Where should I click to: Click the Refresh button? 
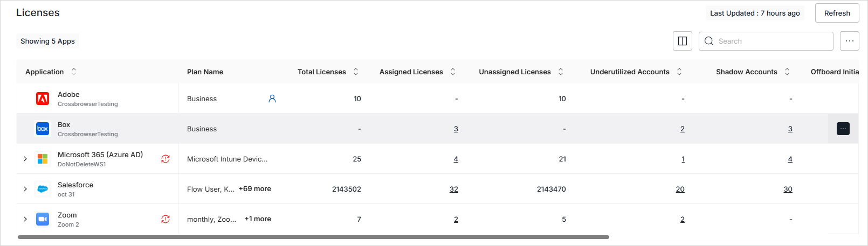837,13
